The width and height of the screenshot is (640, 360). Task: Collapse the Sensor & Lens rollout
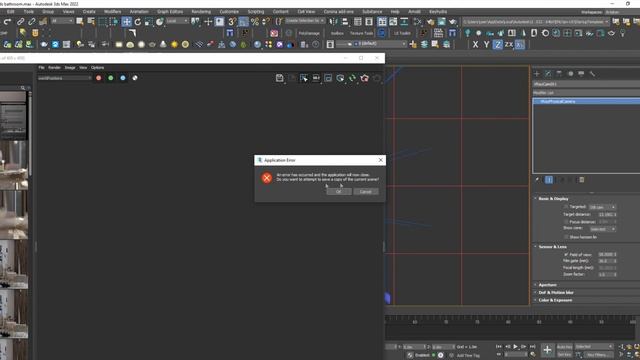[x=552, y=247]
